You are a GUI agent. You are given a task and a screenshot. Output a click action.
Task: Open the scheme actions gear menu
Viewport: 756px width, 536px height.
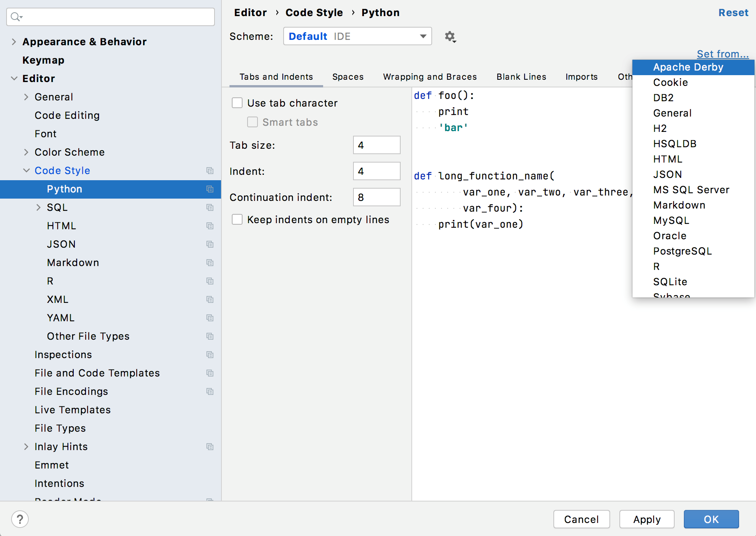point(450,36)
